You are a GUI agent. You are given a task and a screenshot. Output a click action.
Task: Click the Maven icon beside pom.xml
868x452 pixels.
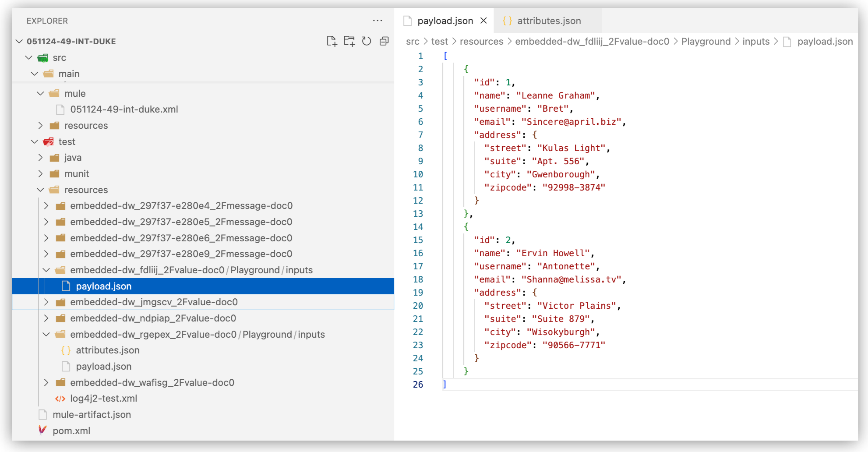pyautogui.click(x=42, y=431)
